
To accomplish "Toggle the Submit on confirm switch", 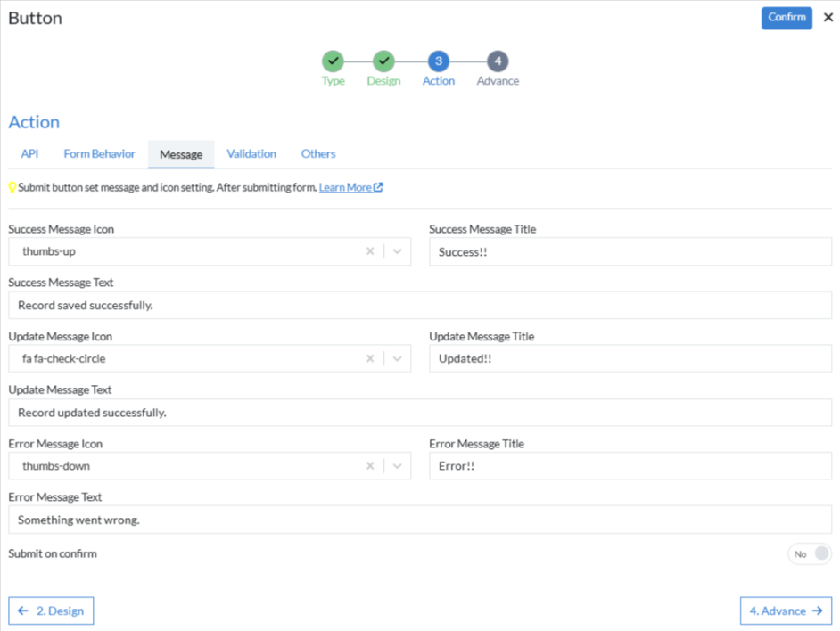I will [810, 553].
